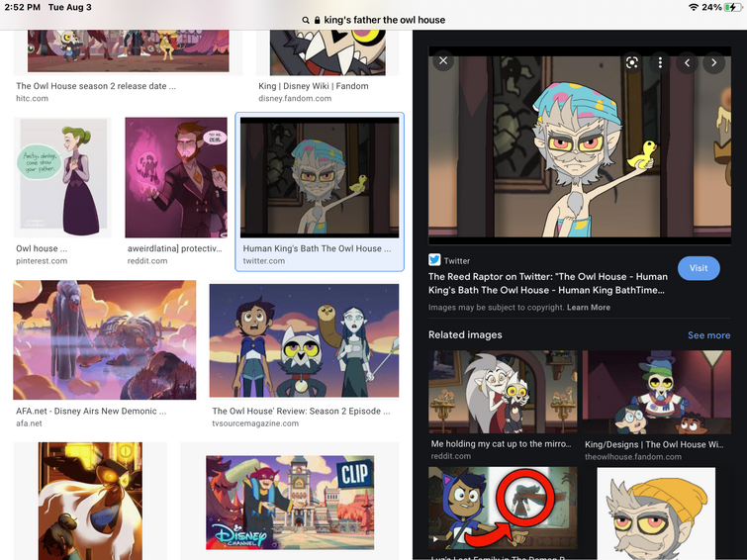Click the Visit button
747x560 pixels.
(699, 268)
